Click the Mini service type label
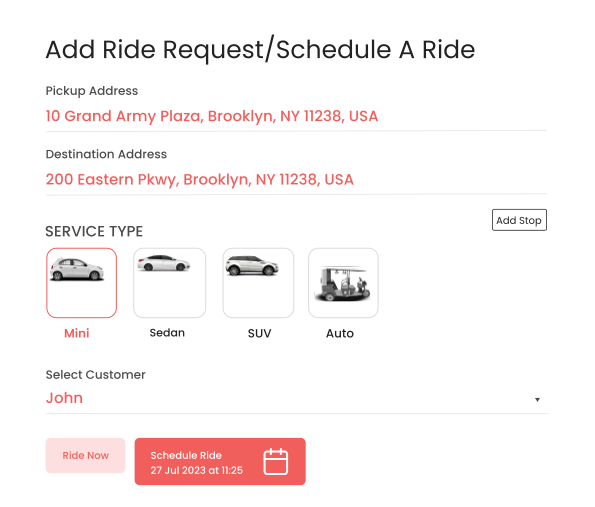 [77, 333]
